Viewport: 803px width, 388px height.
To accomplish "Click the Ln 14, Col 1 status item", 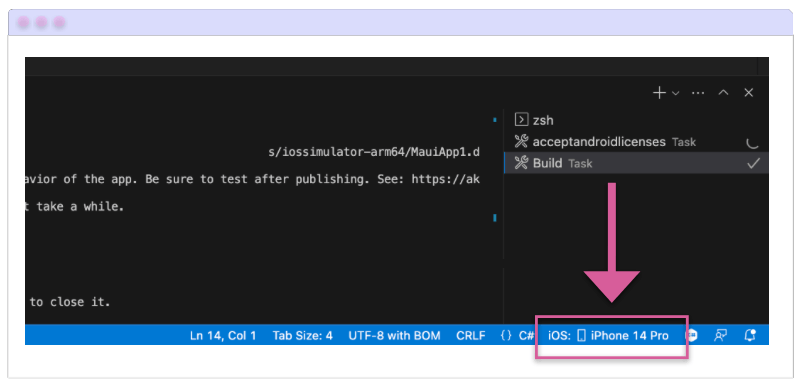I will 223,336.
